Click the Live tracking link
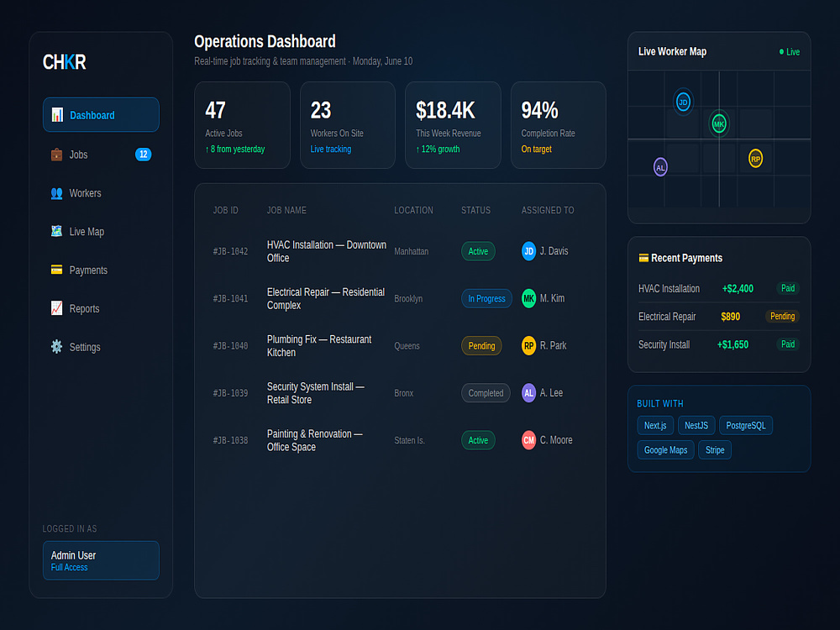This screenshot has height=630, width=840. pos(330,149)
